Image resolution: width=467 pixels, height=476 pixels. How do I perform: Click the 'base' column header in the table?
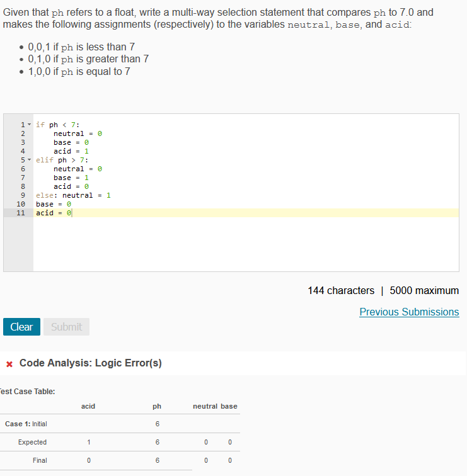click(229, 406)
